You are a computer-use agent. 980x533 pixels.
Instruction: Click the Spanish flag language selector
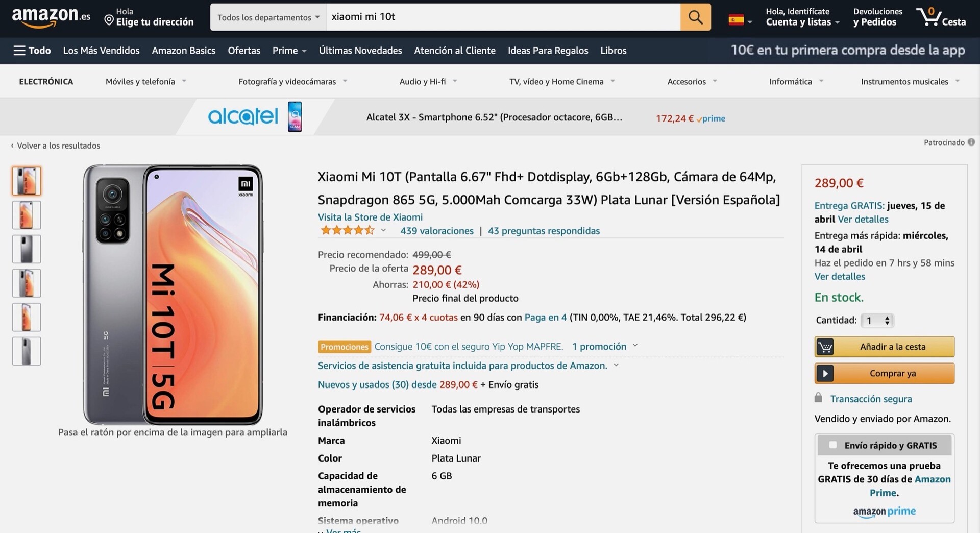click(x=740, y=20)
